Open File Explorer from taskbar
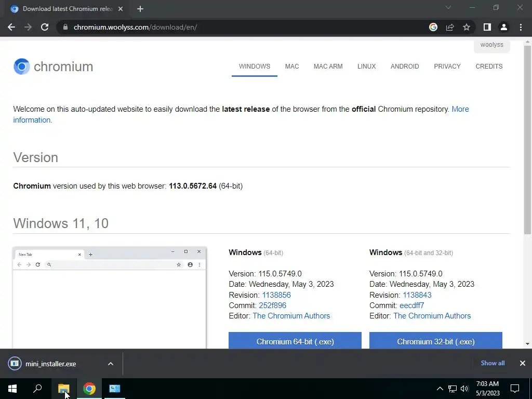The height and width of the screenshot is (399, 532). point(64,389)
